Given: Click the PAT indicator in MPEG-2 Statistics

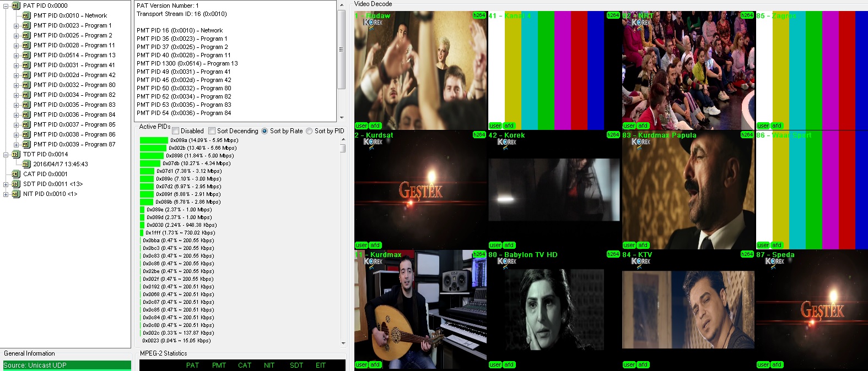Looking at the screenshot, I should coord(192,365).
